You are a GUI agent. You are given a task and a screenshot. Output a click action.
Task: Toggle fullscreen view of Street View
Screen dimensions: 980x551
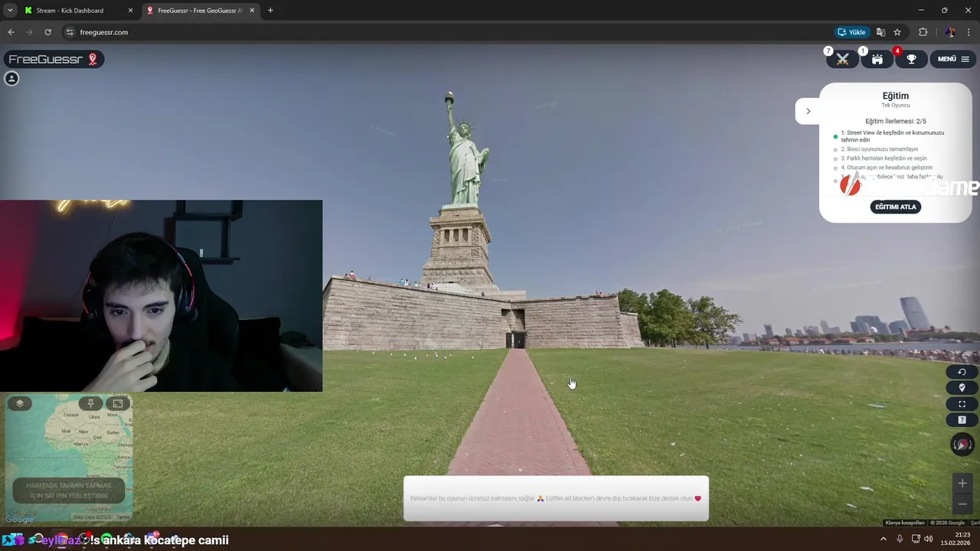click(x=962, y=404)
